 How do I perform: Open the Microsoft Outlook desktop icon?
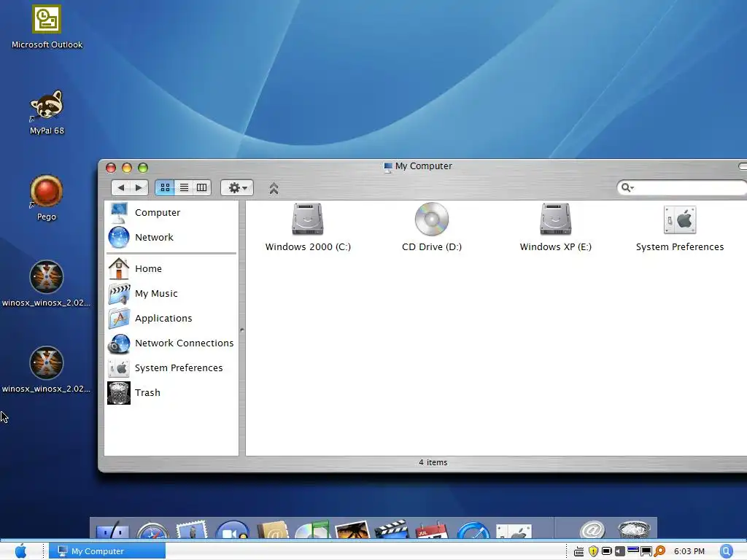[x=47, y=27]
